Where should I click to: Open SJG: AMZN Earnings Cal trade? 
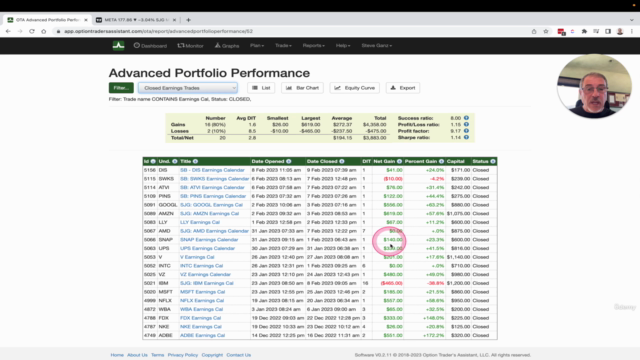[x=209, y=213]
